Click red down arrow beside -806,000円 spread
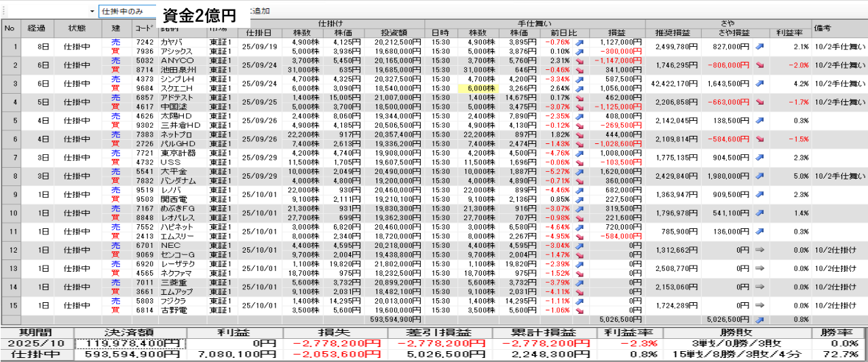 759,65
